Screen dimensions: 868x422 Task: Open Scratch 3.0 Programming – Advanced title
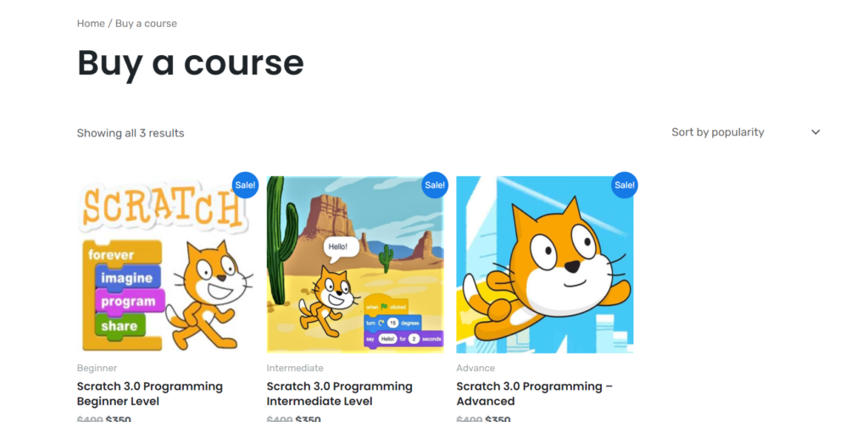[535, 393]
